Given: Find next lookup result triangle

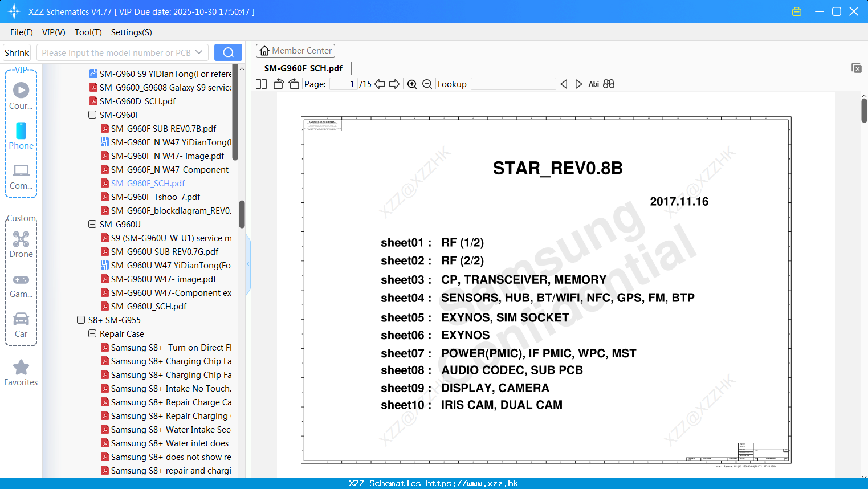Looking at the screenshot, I should pos(578,84).
